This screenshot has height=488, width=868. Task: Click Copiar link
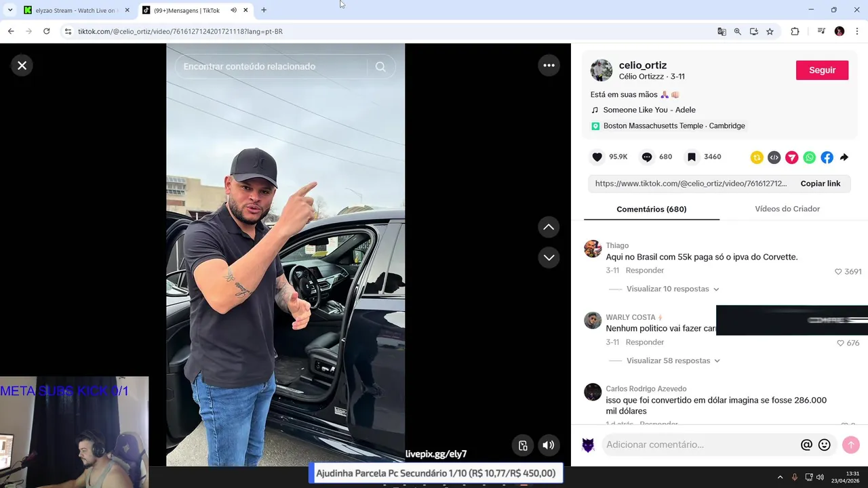point(821,184)
